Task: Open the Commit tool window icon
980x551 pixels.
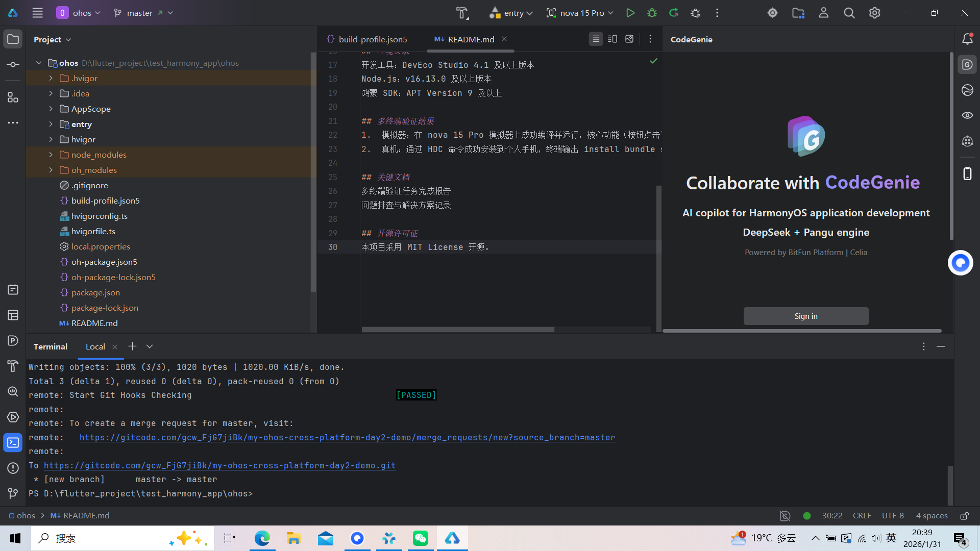Action: 13,65
